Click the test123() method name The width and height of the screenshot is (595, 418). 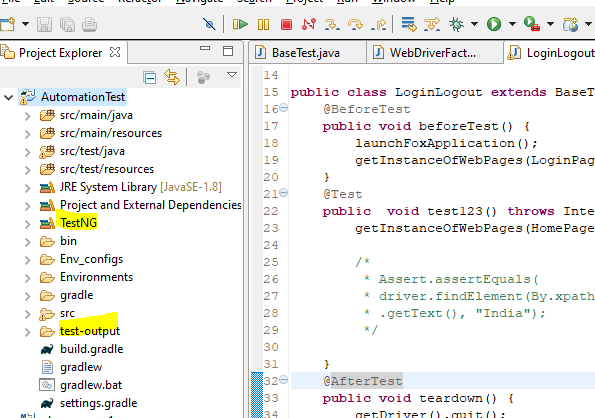click(x=462, y=211)
